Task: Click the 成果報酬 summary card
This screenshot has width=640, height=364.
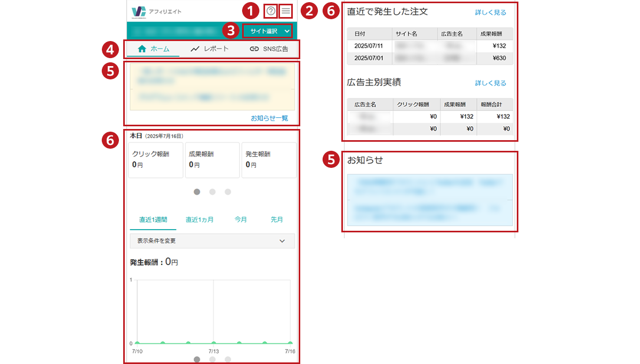Action: coord(212,160)
